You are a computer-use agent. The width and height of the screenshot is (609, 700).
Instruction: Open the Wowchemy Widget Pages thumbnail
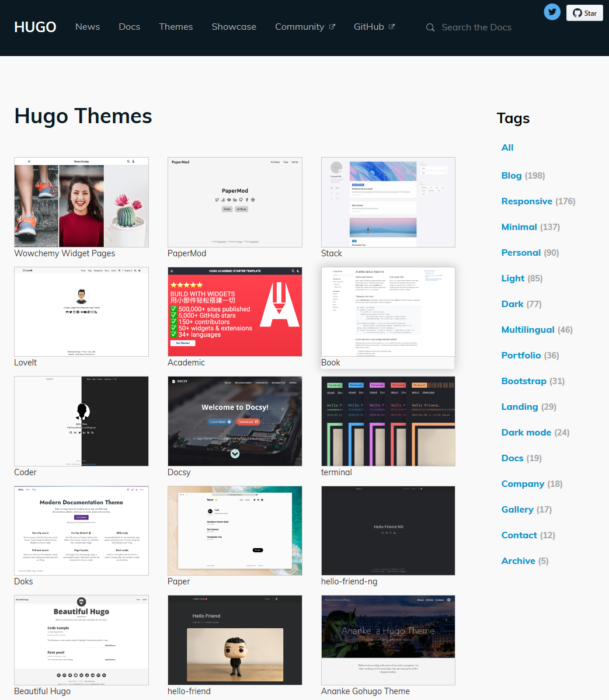81,202
